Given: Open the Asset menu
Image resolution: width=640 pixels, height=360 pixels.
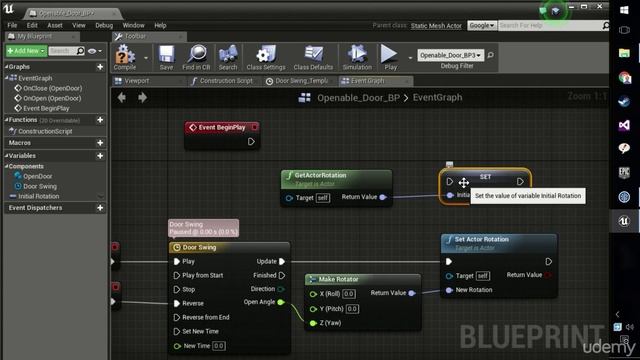Looking at the screenshot, I should tap(55, 25).
